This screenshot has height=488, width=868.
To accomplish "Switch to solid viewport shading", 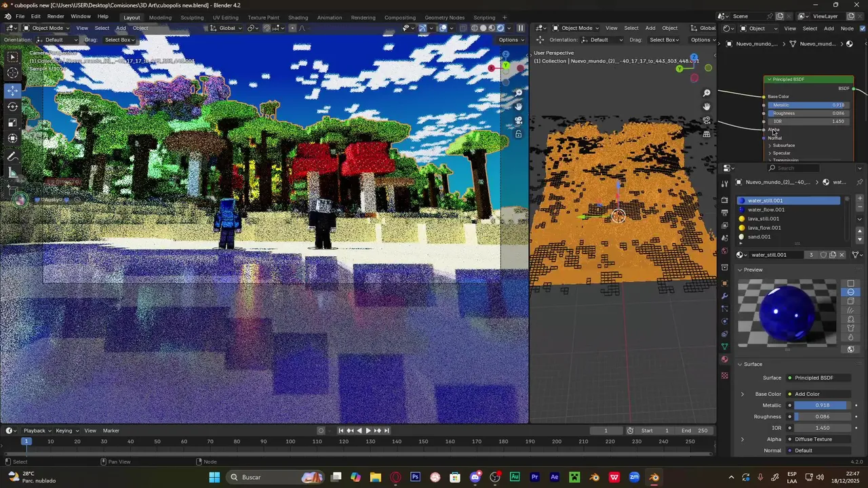I will 484,28.
